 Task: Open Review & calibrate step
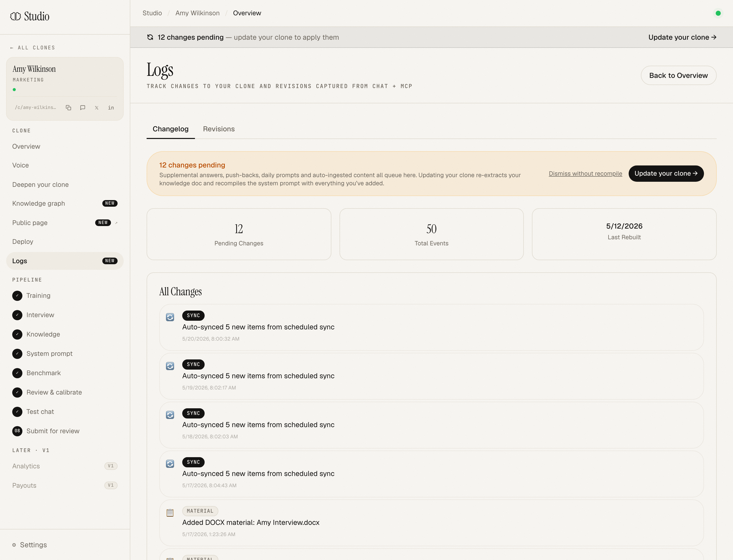pyautogui.click(x=65, y=392)
